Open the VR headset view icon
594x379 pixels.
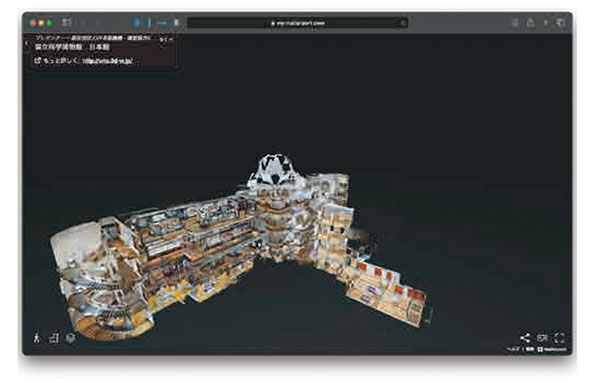coord(542,337)
